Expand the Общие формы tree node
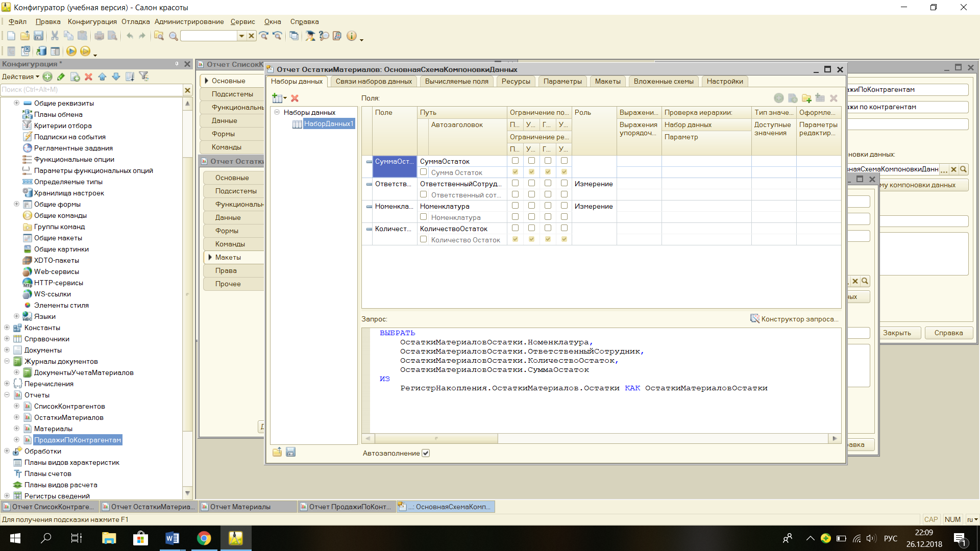 16,204
